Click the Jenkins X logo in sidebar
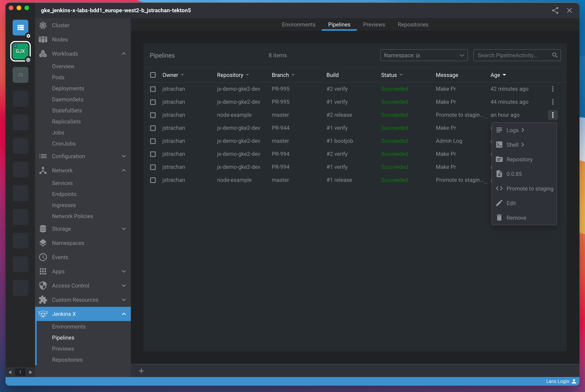Screen dimensions: 585x392 coord(43,314)
